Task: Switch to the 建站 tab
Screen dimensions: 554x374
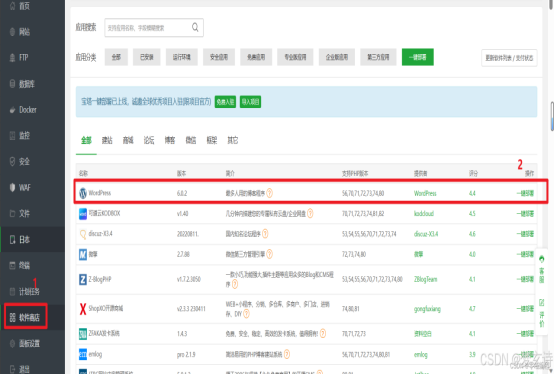Action: (107, 141)
